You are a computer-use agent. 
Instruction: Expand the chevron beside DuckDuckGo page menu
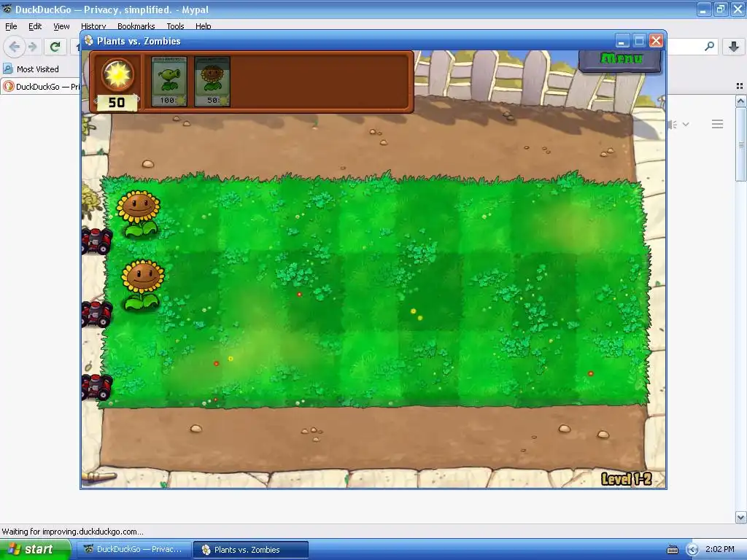(686, 124)
